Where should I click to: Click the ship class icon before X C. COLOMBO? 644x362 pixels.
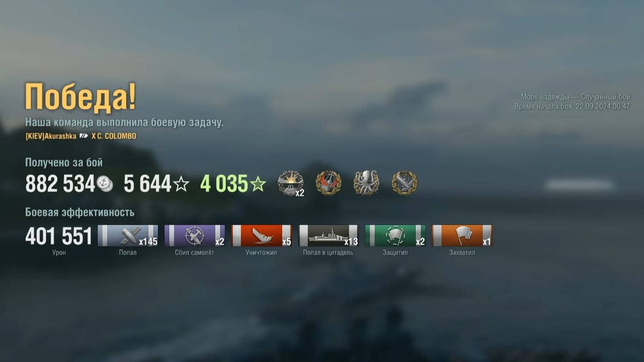pos(84,136)
